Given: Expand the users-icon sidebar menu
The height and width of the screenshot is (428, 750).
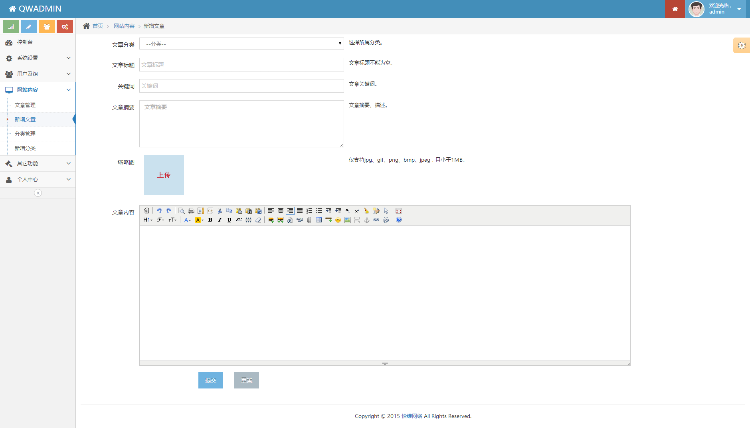Looking at the screenshot, I should (x=37, y=74).
